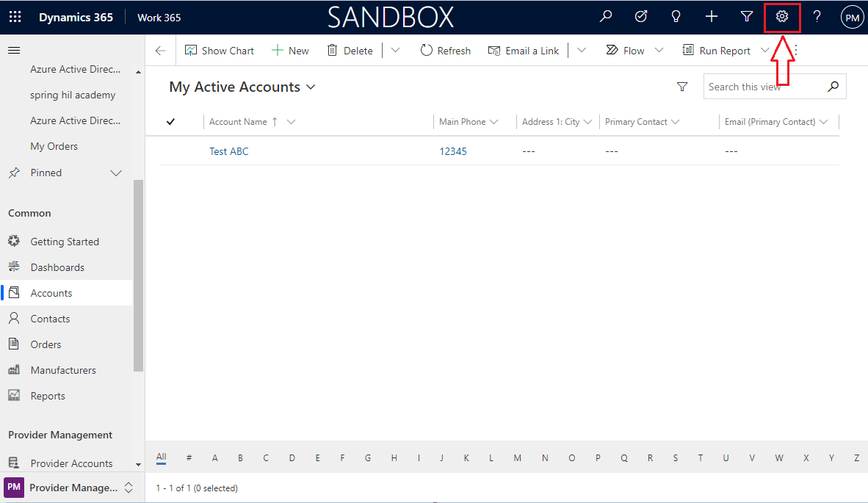The height and width of the screenshot is (503, 868).
Task: Refresh the accounts list
Action: click(445, 51)
